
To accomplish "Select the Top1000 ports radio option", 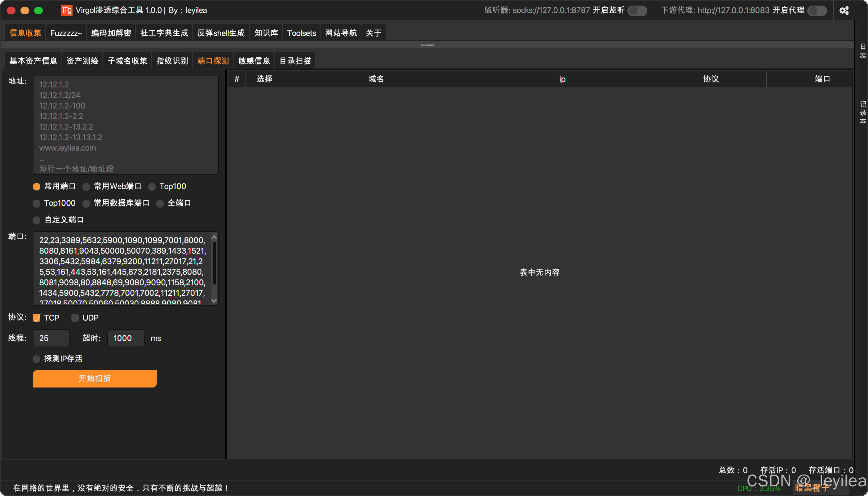I will coord(37,203).
